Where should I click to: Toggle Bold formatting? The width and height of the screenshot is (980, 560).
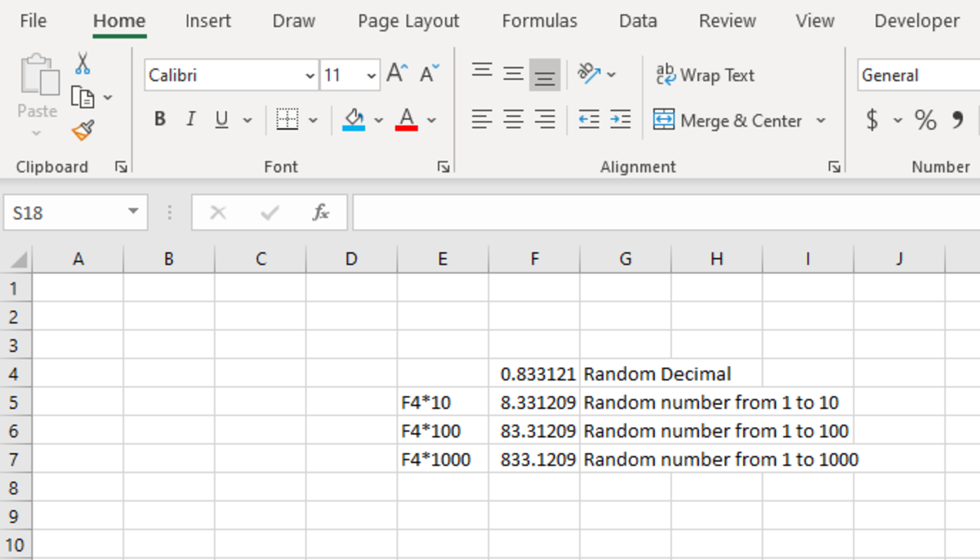pyautogui.click(x=160, y=120)
